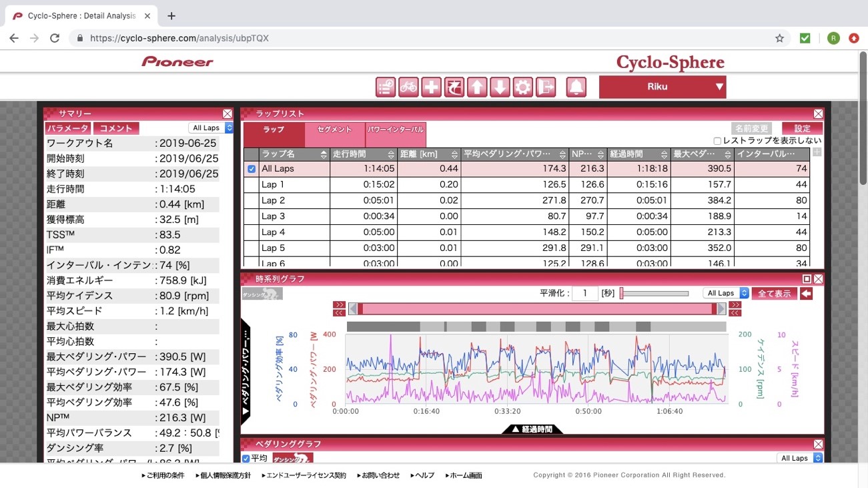868x488 pixels.
Task: Open the workout list search icon
Action: pos(385,87)
